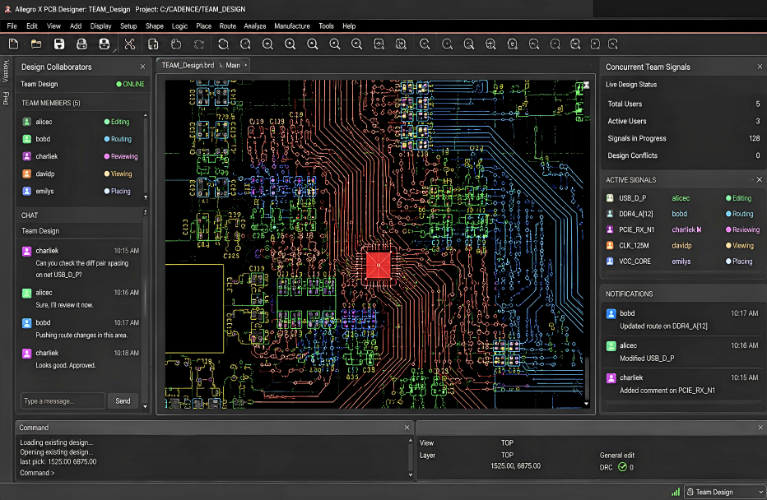Open the Help menu

tap(349, 26)
